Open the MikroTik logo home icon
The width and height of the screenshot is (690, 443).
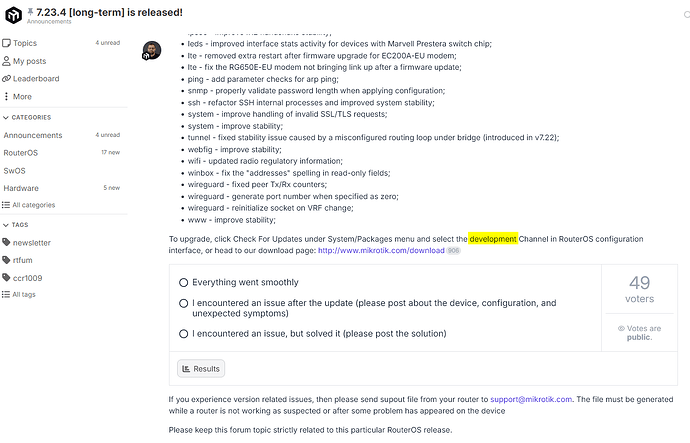(13, 15)
